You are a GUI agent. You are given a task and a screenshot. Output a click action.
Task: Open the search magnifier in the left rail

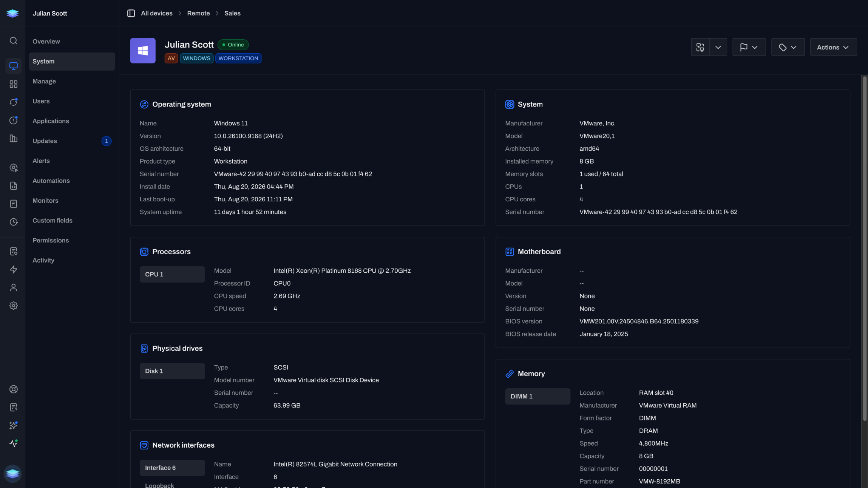tap(14, 41)
